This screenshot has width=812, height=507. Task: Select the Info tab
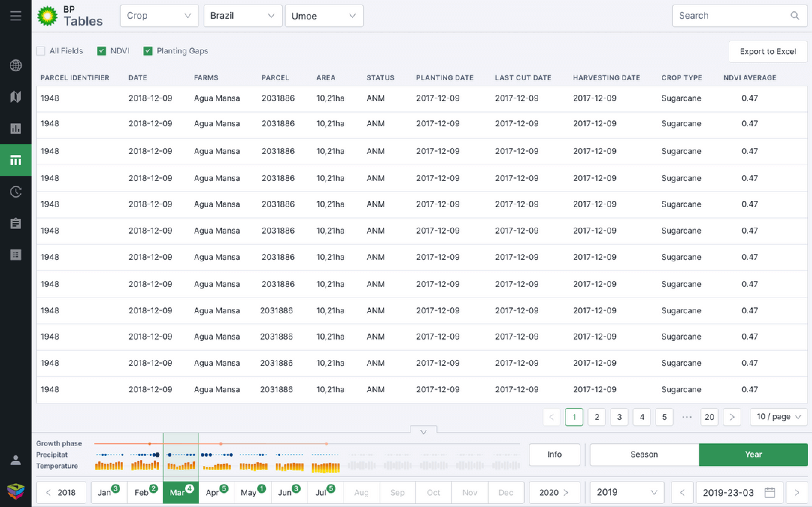pyautogui.click(x=554, y=454)
